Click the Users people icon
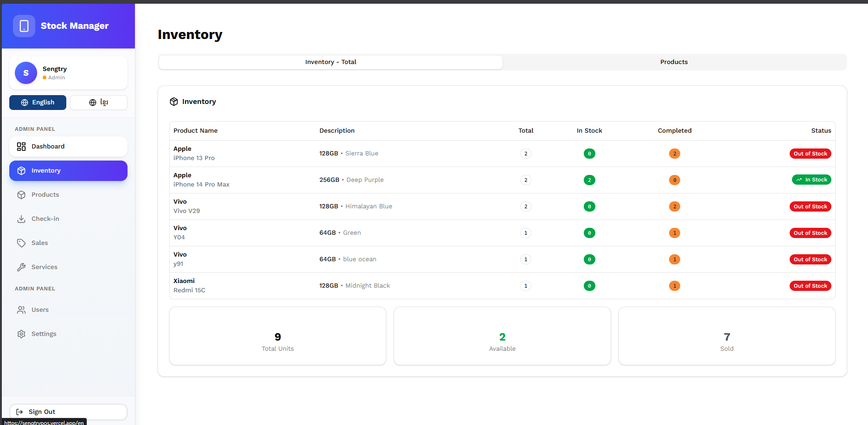The width and height of the screenshot is (868, 425). tap(21, 310)
